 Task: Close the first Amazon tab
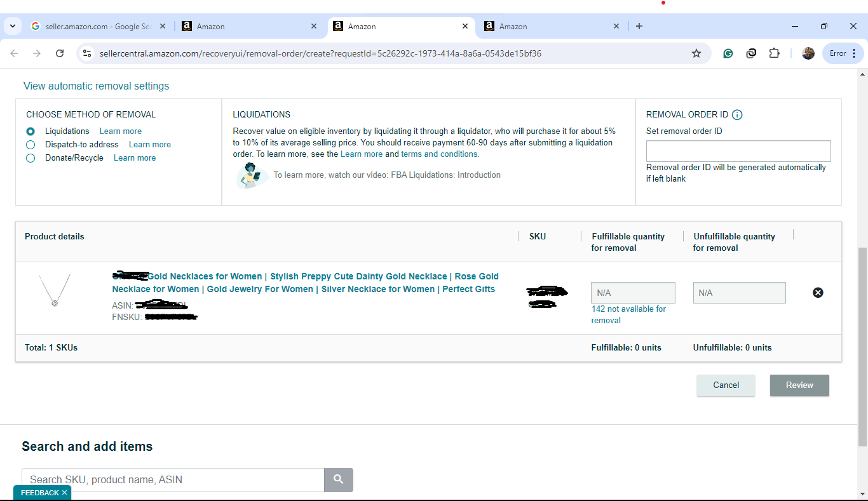click(x=313, y=26)
